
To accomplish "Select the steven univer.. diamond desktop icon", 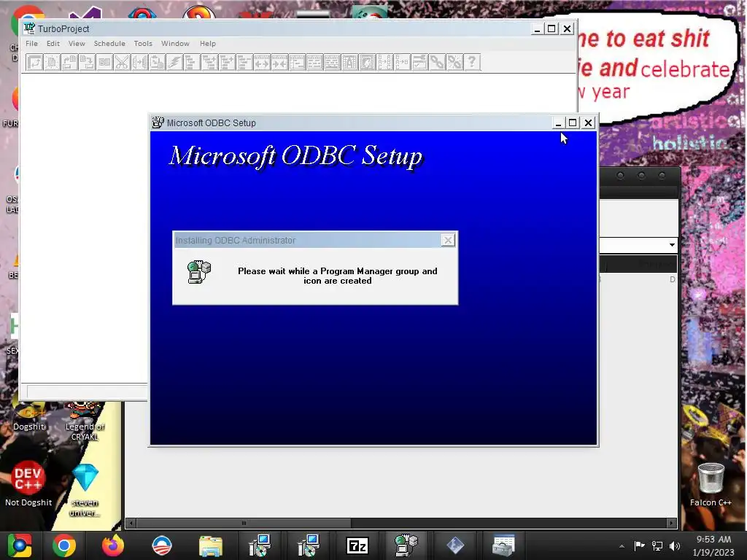I will pyautogui.click(x=85, y=489).
